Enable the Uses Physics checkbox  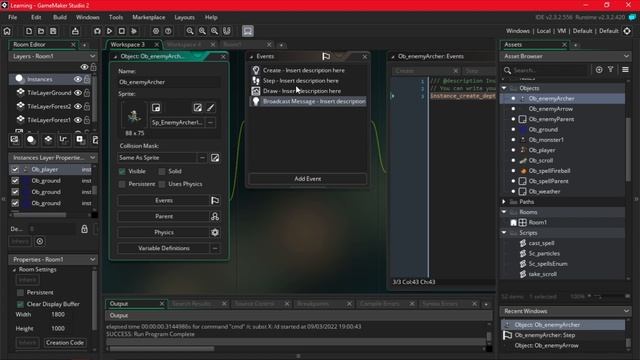[162, 184]
